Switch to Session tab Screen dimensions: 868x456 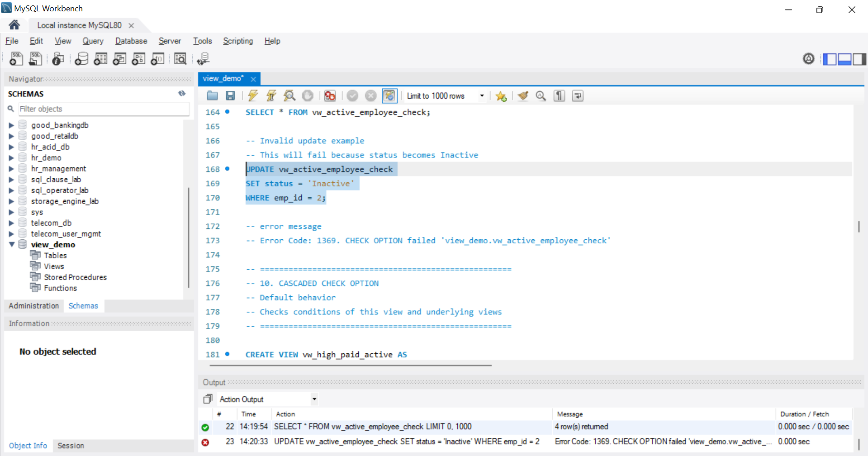(71, 446)
